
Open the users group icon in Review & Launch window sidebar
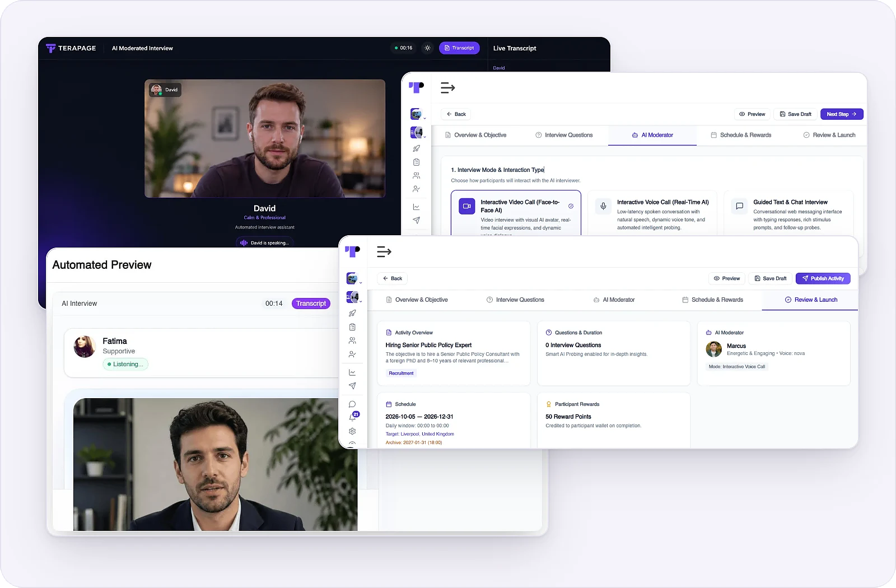[x=352, y=340]
